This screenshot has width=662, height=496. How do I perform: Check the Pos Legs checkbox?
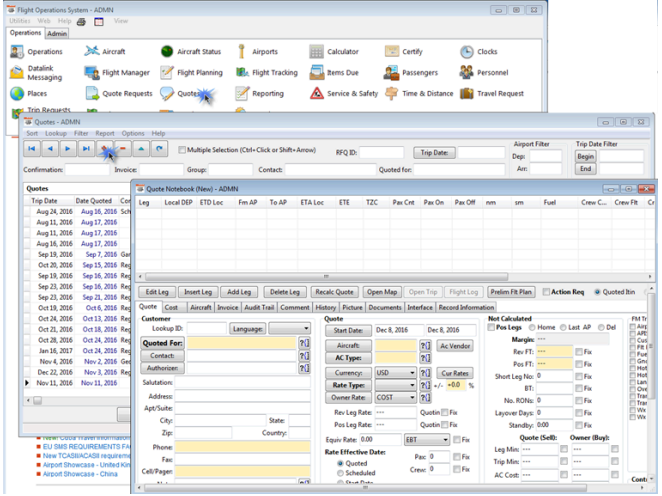[x=491, y=328]
